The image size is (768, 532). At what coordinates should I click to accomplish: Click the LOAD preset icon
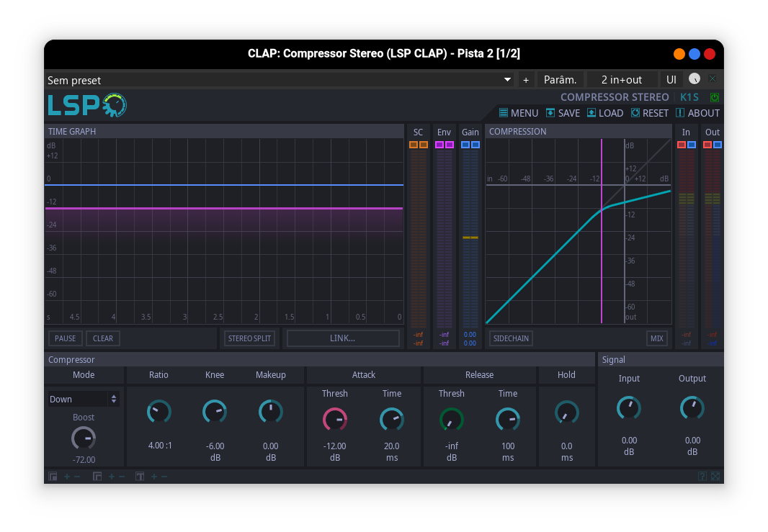(604, 113)
